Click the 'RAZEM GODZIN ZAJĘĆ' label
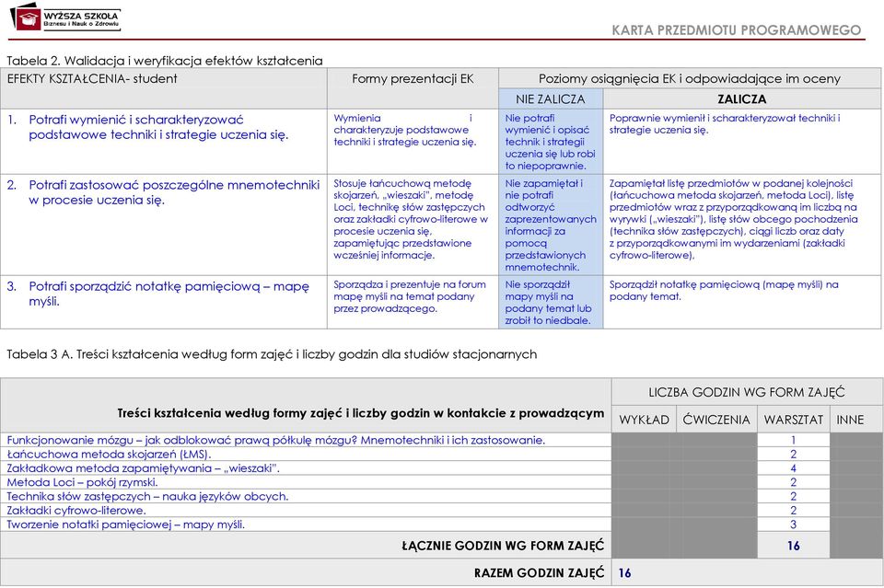This screenshot has height=588, width=884. [x=539, y=573]
